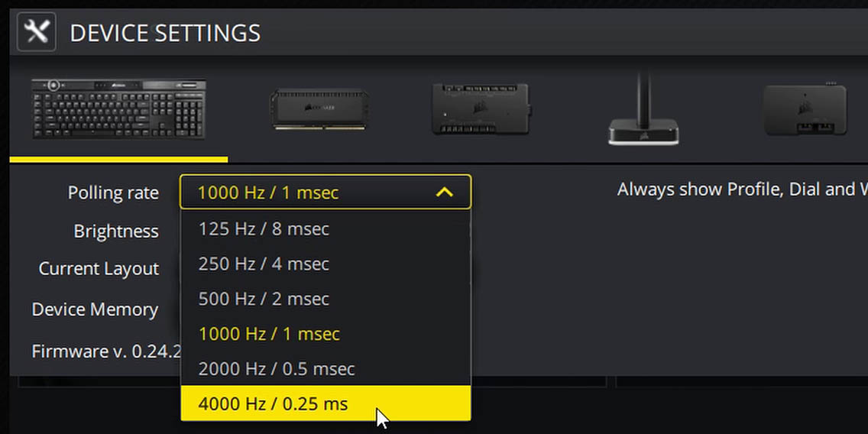Toggle Always show Profile, Dial option
This screenshot has width=868, height=434.
pyautogui.click(x=743, y=189)
